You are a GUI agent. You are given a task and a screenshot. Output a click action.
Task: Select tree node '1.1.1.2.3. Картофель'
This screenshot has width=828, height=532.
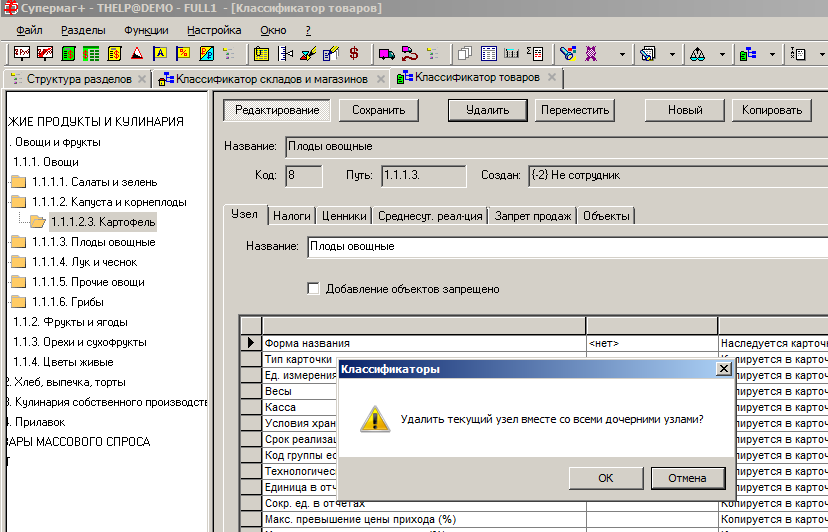[x=103, y=222]
